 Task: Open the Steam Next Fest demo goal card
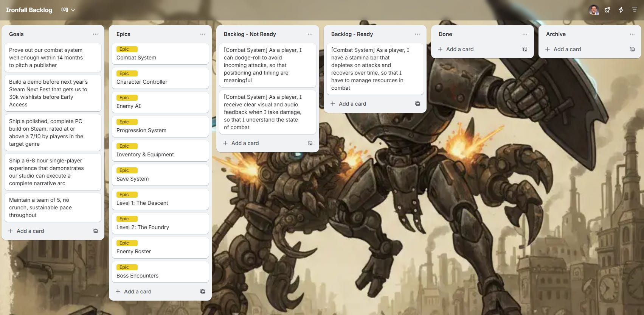(x=53, y=93)
